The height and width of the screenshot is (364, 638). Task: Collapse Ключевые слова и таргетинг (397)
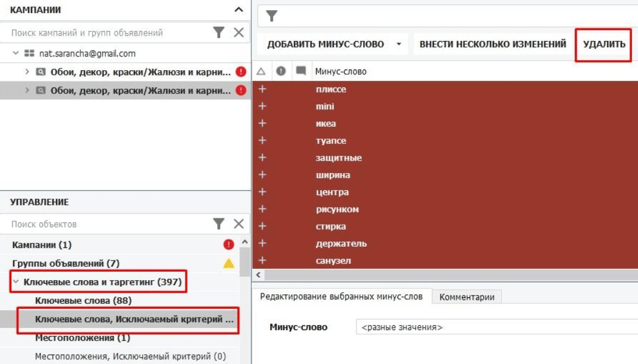click(16, 281)
